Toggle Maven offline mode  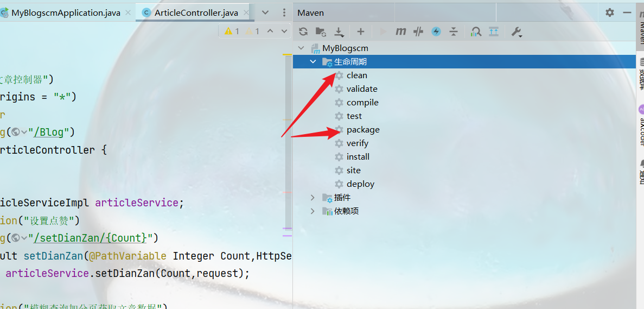[418, 31]
